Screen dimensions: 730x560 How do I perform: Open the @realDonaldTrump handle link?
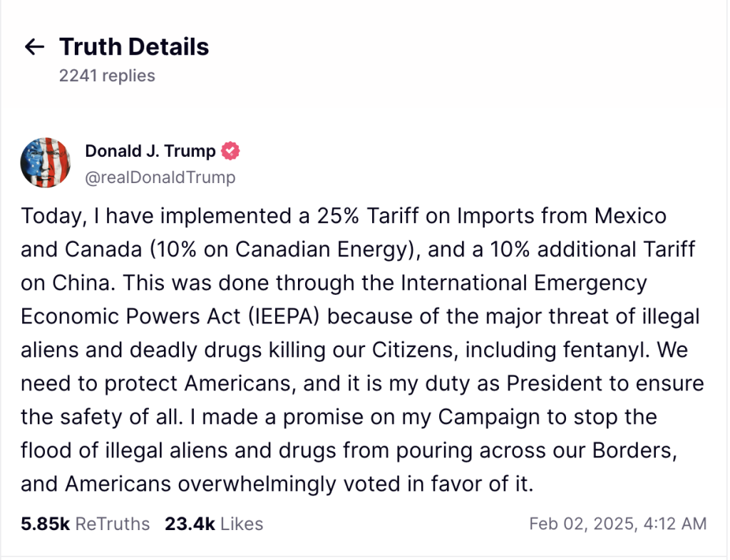pyautogui.click(x=160, y=177)
